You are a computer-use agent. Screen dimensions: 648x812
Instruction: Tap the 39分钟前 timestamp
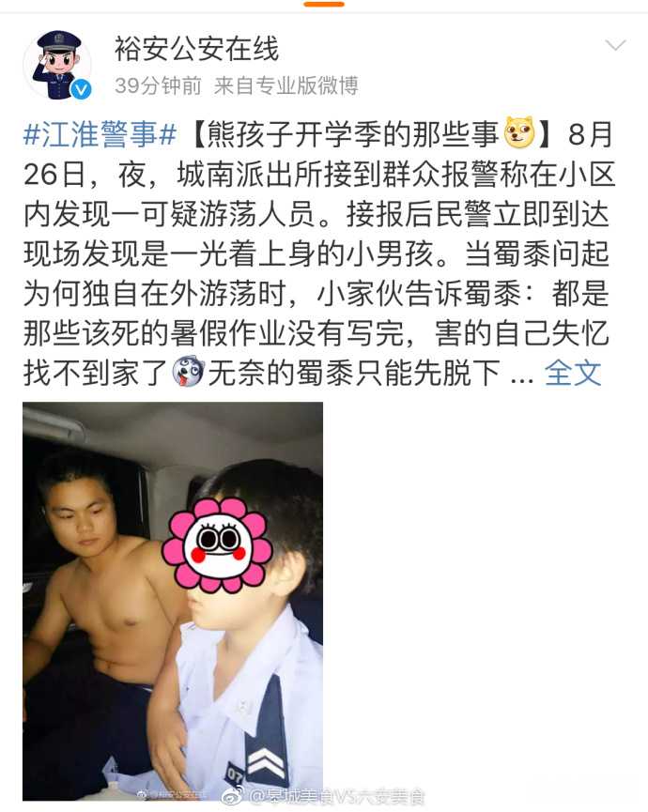158,85
